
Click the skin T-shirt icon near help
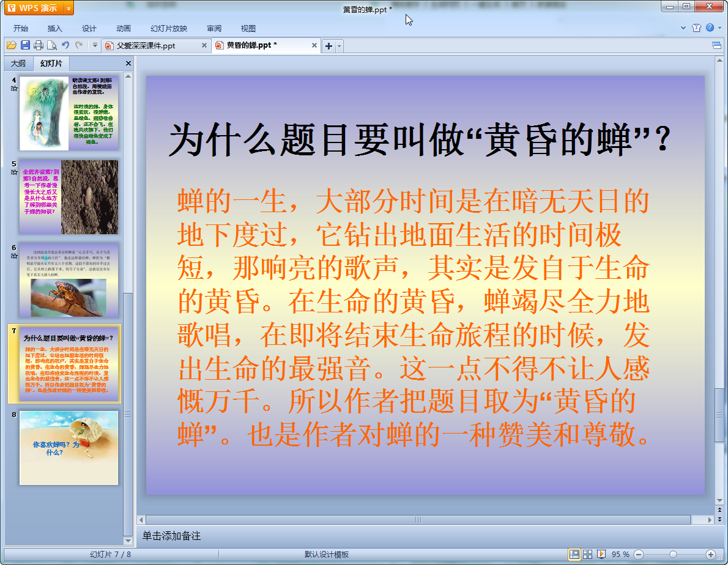click(696, 28)
